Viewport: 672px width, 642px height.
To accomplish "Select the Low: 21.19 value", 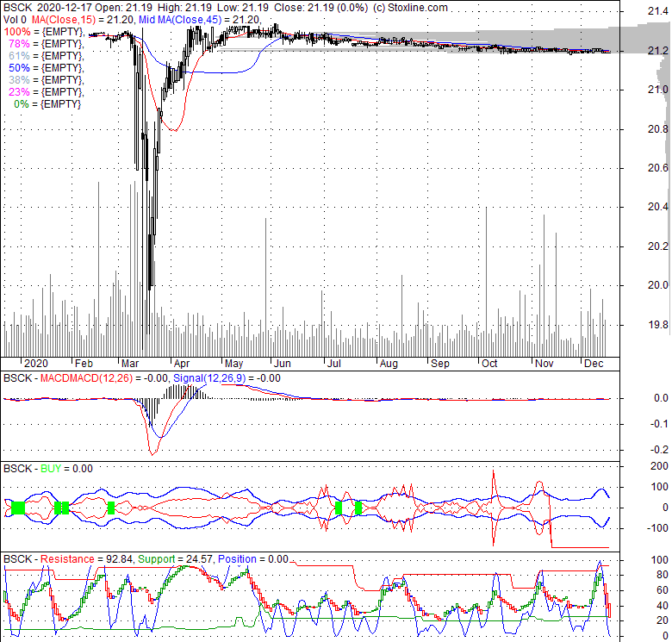I will 243,8.
